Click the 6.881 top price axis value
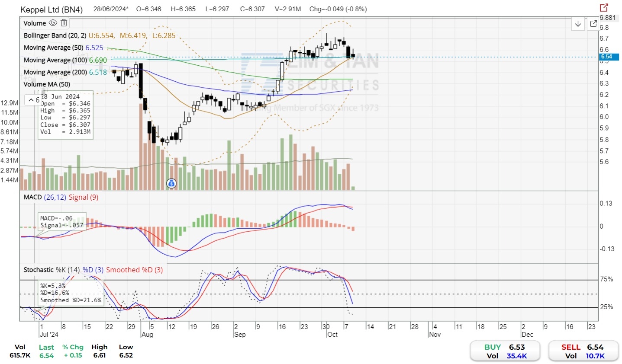The width and height of the screenshot is (622, 364). [608, 18]
